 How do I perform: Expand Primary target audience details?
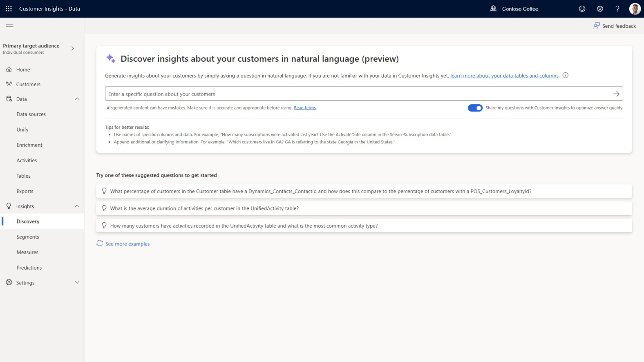(73, 48)
